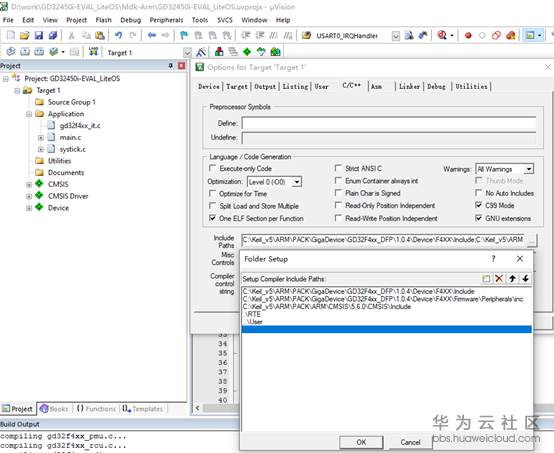
Task: Enable the Execute-only Code checkbox
Action: [x=212, y=168]
